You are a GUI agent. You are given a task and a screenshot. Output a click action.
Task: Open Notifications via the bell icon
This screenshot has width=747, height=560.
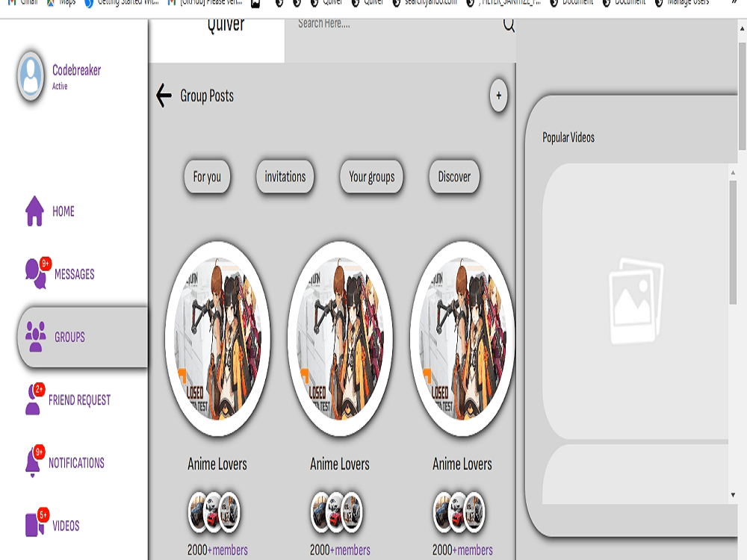tap(34, 461)
